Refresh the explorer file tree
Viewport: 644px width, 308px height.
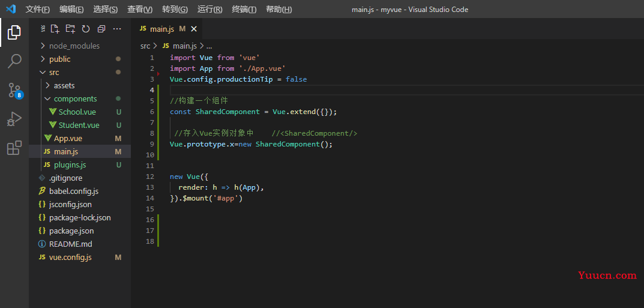point(85,29)
